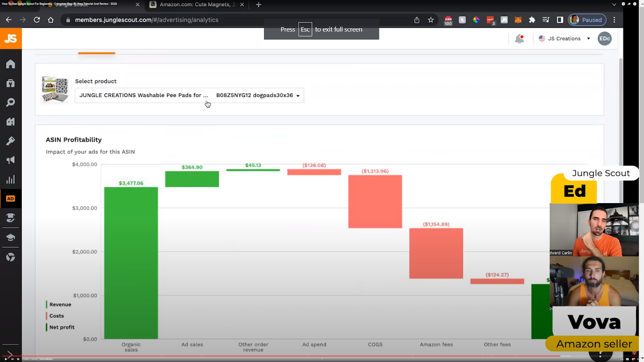This screenshot has width=644, height=362.
Task: Click the AD advertising sidebar icon
Action: tap(10, 199)
